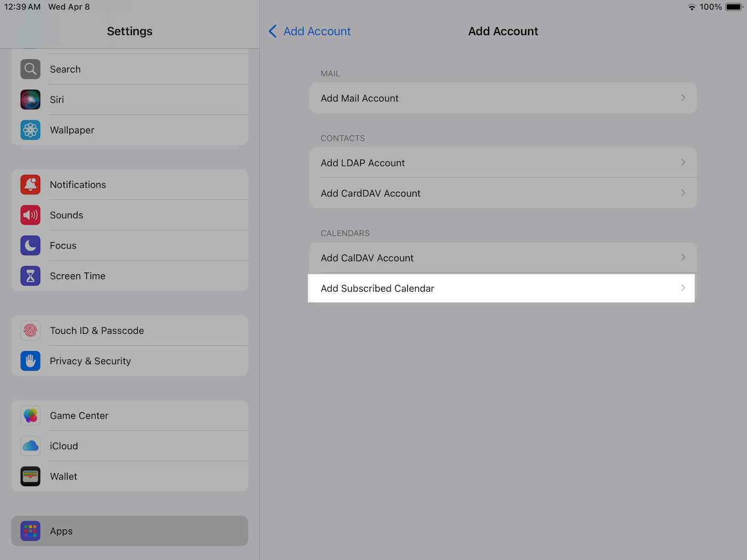Viewport: 747px width, 560px height.
Task: Select the Sounds speaker icon
Action: pos(30,215)
